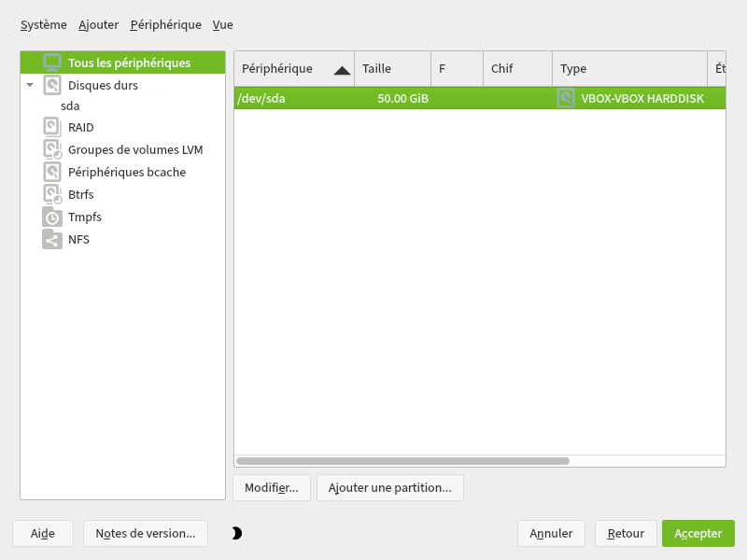Select the sda entry in the tree
Image resolution: width=747 pixels, height=560 pixels.
(x=70, y=105)
